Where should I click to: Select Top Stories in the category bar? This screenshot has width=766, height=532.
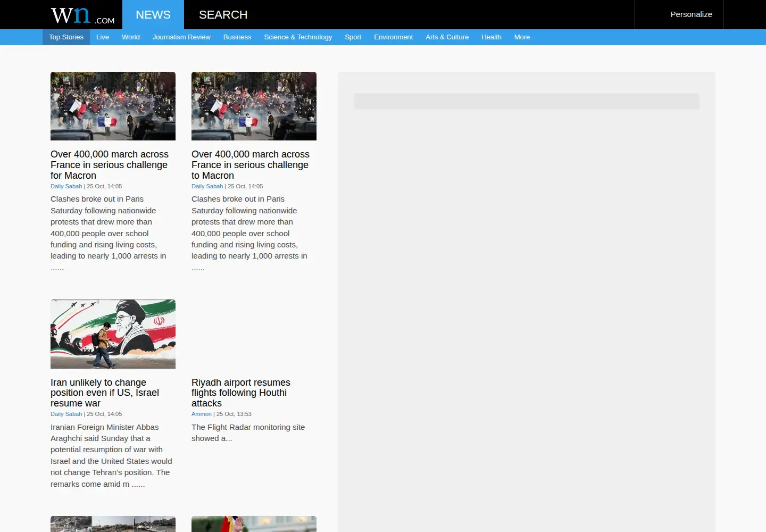click(x=66, y=37)
